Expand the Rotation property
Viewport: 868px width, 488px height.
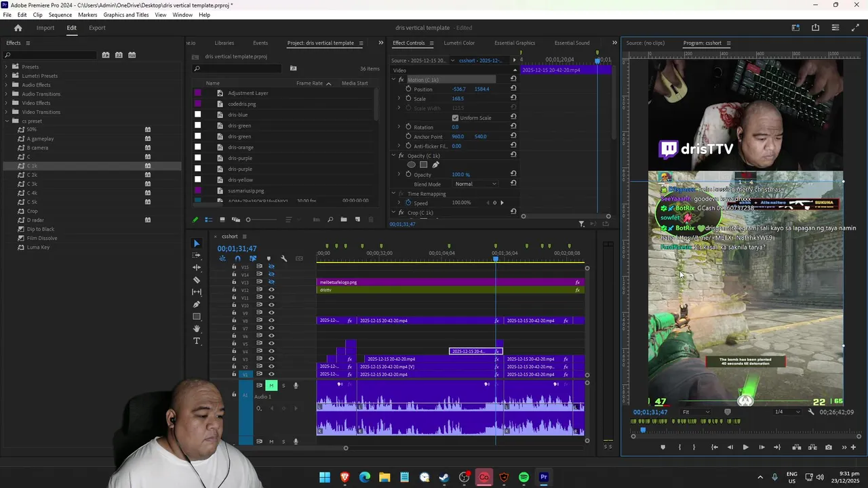pyautogui.click(x=399, y=127)
